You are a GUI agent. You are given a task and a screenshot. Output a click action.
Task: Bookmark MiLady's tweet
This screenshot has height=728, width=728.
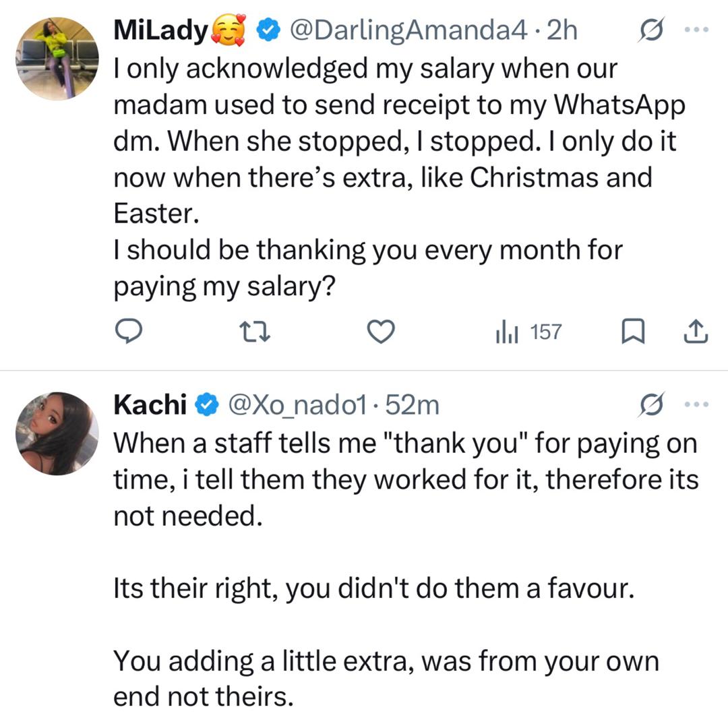tap(634, 331)
